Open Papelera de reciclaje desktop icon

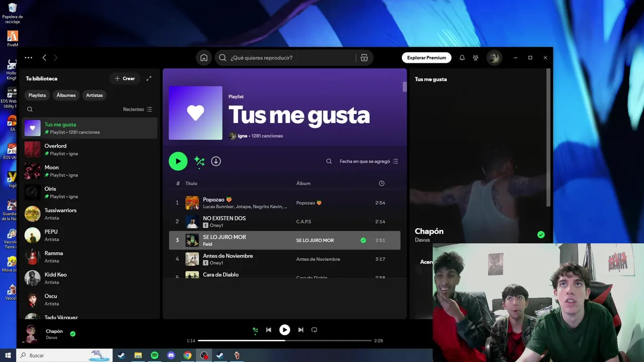12,13
